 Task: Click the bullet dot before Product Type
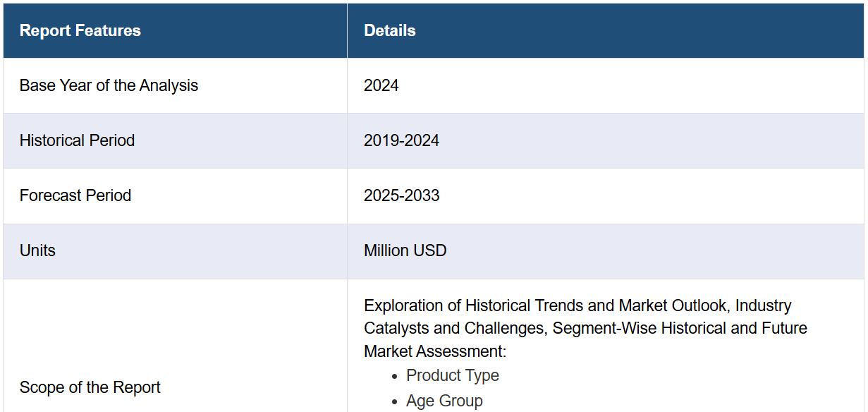click(x=395, y=376)
